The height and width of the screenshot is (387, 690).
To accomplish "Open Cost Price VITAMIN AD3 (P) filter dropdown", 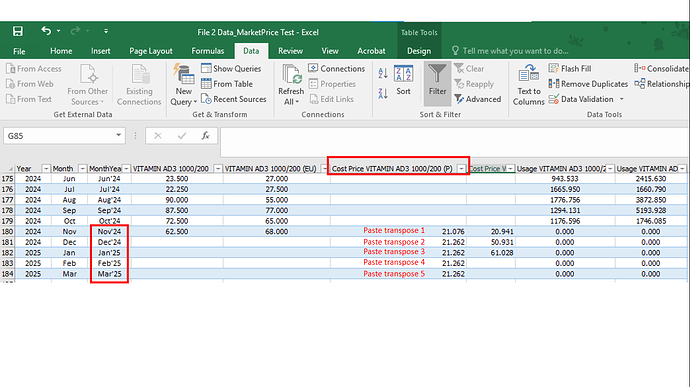I will (461, 169).
